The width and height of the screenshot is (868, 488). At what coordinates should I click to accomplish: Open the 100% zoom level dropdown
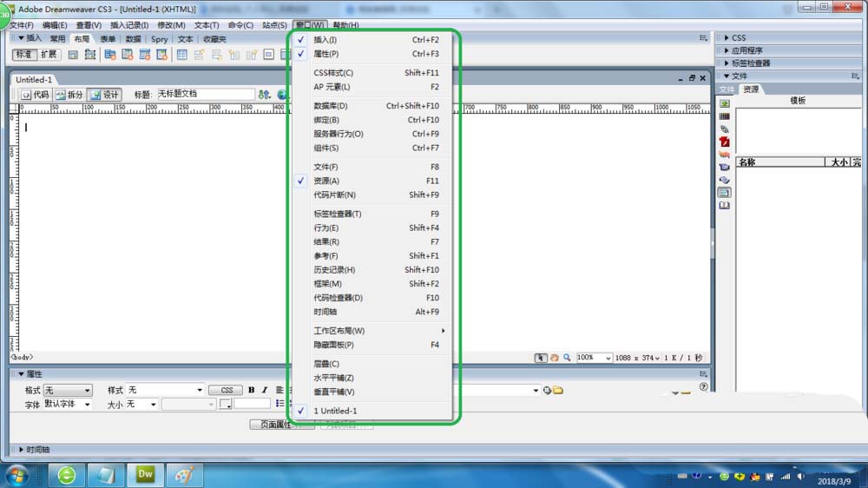tap(594, 358)
